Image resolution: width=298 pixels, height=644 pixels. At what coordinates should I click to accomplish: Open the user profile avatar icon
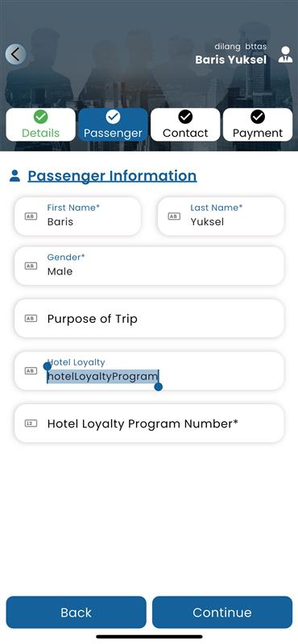(285, 55)
